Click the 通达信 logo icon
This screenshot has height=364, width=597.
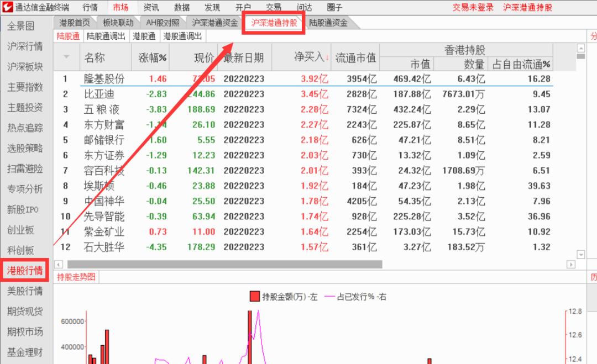[8, 7]
